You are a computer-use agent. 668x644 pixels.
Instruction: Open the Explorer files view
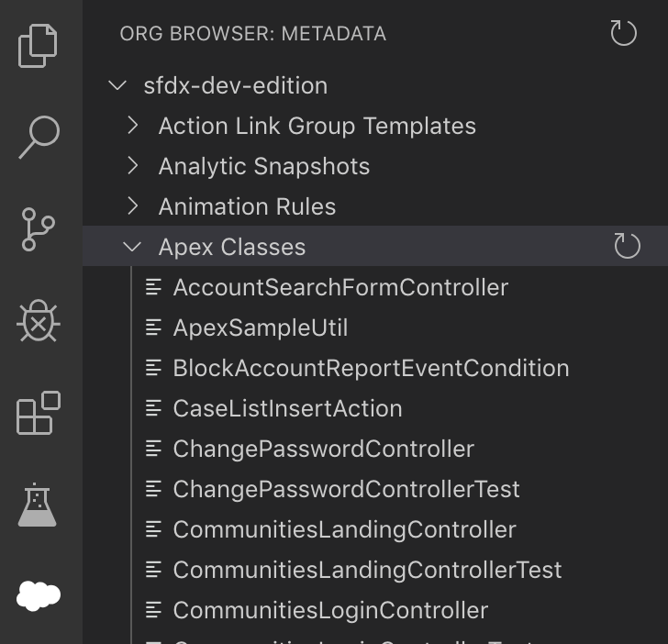point(38,46)
